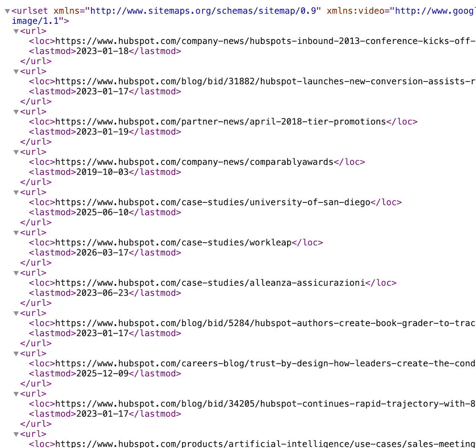Viewport: 476px width, 448px height.
Task: Collapse url node for april-2018-tier-promotions
Action: (16, 112)
